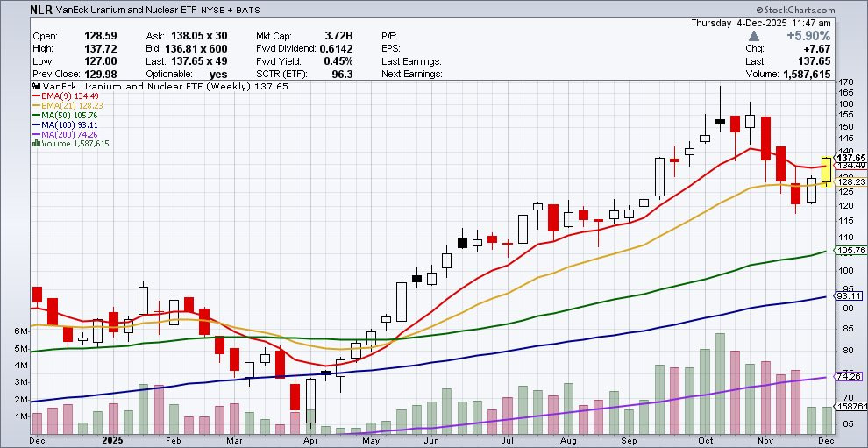Screen dimensions: 868x448
Task: Click the May label on the time axis
Action: (370, 441)
